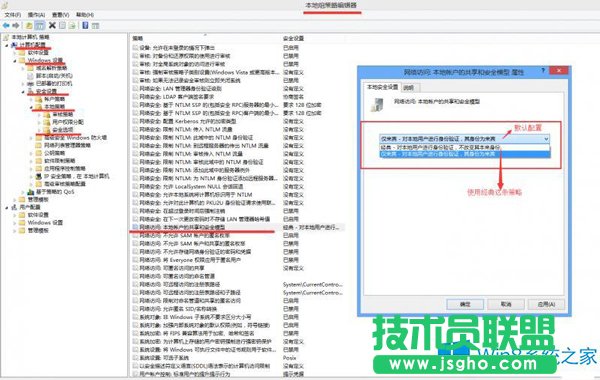Switch to the 说明 tab in dialog
Image resolution: width=600 pixels, height=380 pixels.
click(409, 88)
